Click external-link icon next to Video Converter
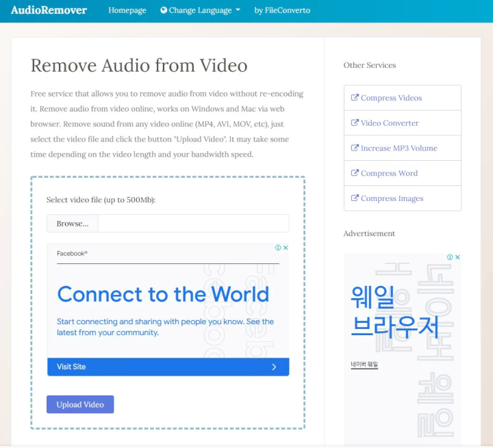 click(x=355, y=122)
